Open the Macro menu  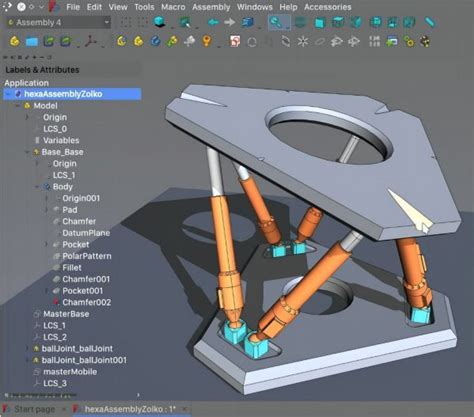(173, 7)
